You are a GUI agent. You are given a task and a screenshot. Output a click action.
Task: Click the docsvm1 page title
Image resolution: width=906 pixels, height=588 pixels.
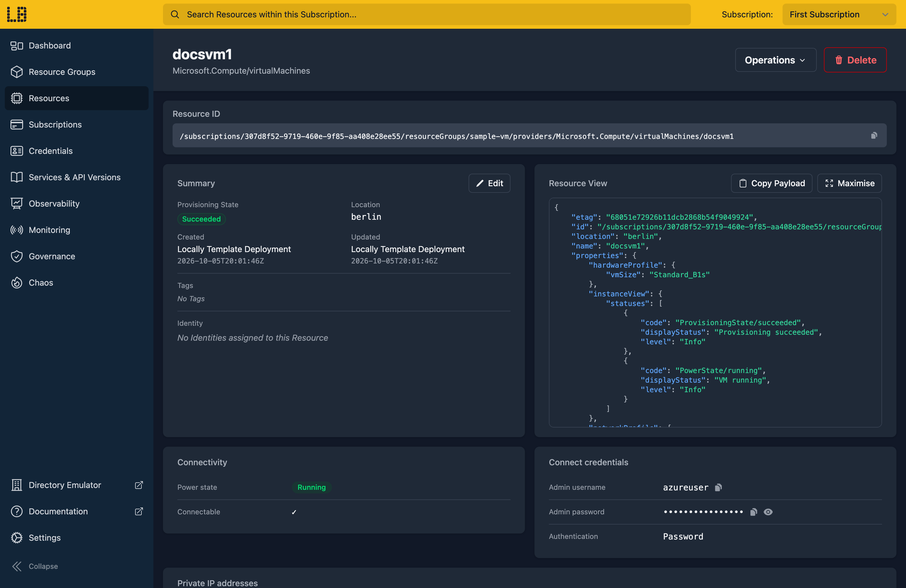tap(202, 54)
